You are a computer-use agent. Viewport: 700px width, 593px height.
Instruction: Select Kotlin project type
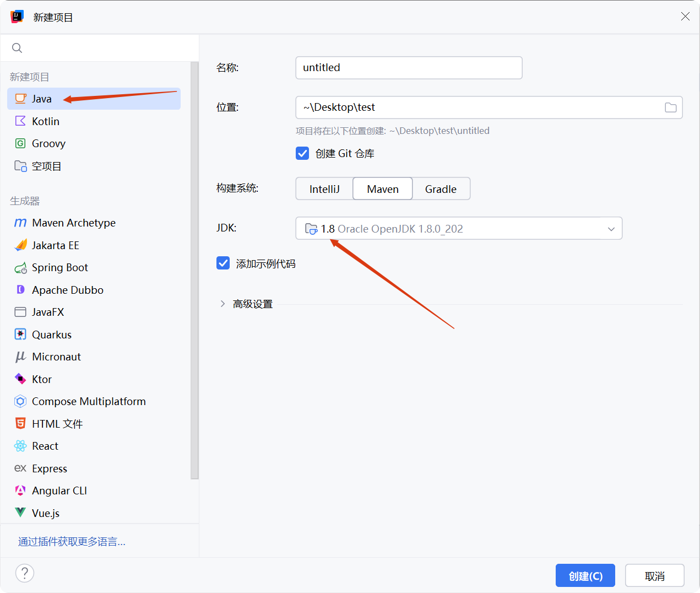(x=94, y=121)
